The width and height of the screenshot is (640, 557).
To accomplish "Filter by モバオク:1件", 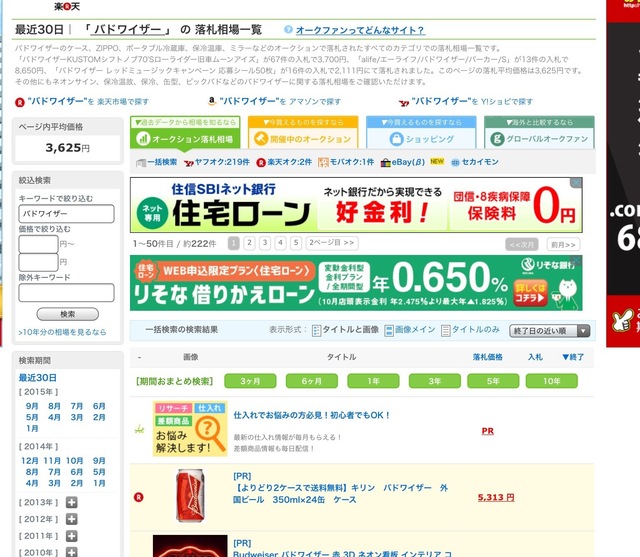I will 351,162.
